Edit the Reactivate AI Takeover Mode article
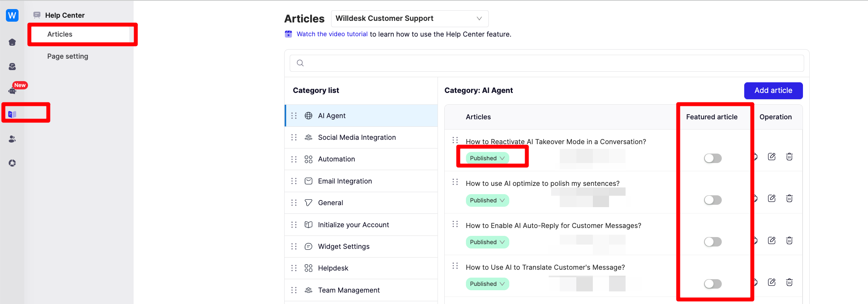The width and height of the screenshot is (868, 304). [x=772, y=157]
